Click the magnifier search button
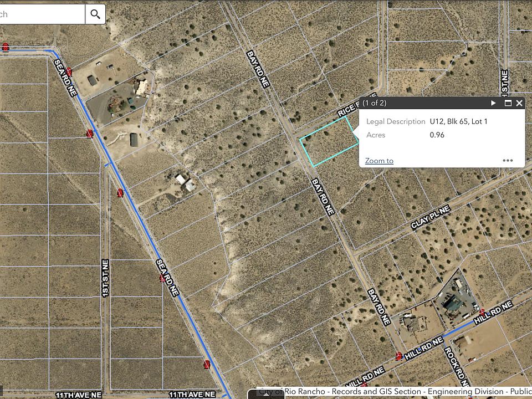 [95, 14]
